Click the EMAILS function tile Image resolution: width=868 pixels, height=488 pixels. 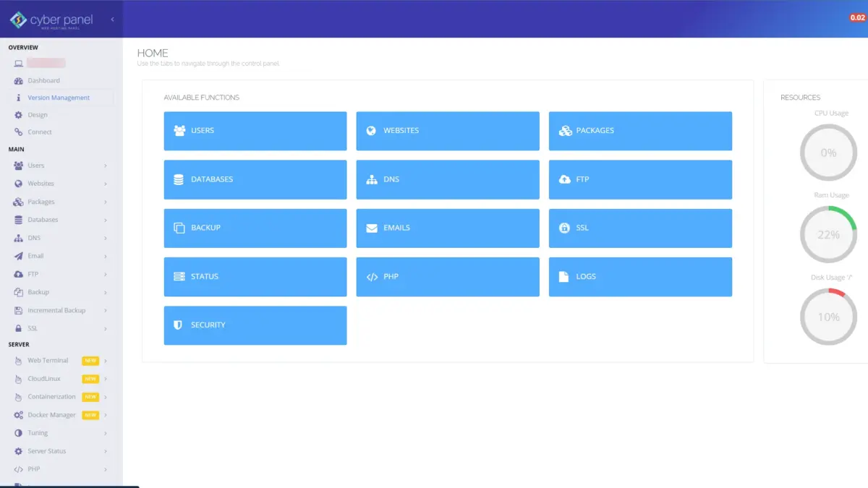pyautogui.click(x=447, y=228)
